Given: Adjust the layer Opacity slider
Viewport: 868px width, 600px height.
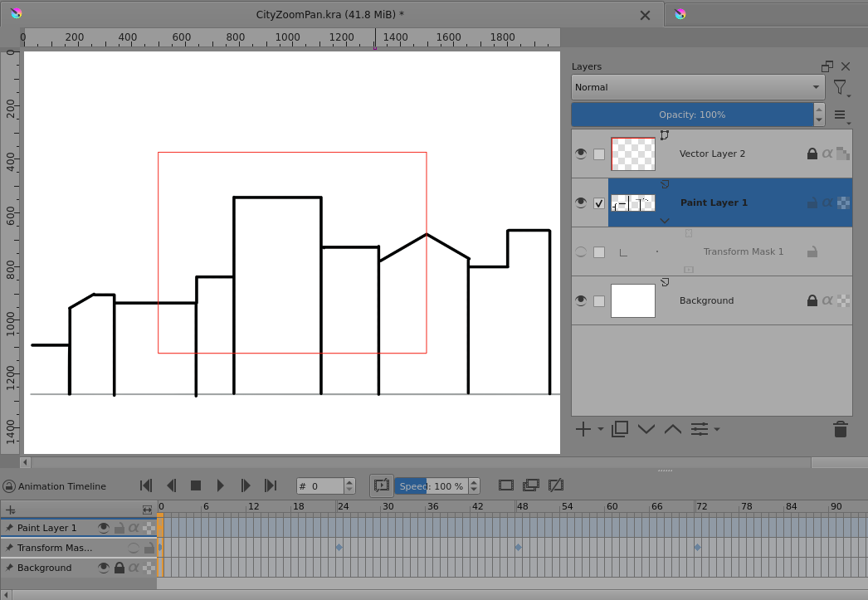Looking at the screenshot, I should point(692,115).
